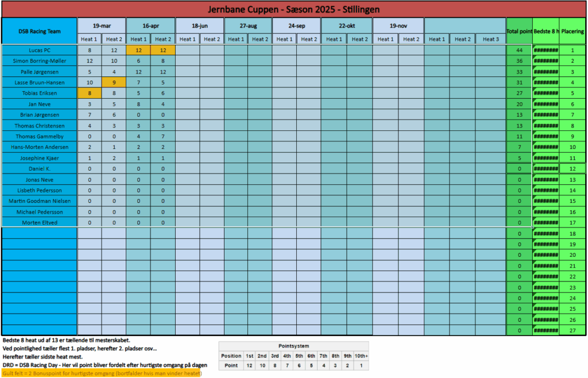Click the yellow Gult felt bonus legend text
The image size is (588, 378).
pyautogui.click(x=102, y=374)
